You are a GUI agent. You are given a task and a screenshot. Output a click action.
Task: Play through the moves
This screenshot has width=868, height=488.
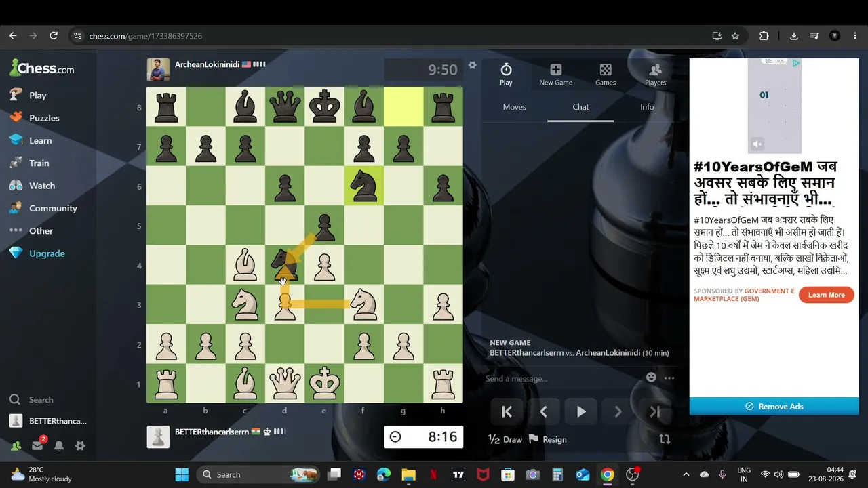[580, 411]
